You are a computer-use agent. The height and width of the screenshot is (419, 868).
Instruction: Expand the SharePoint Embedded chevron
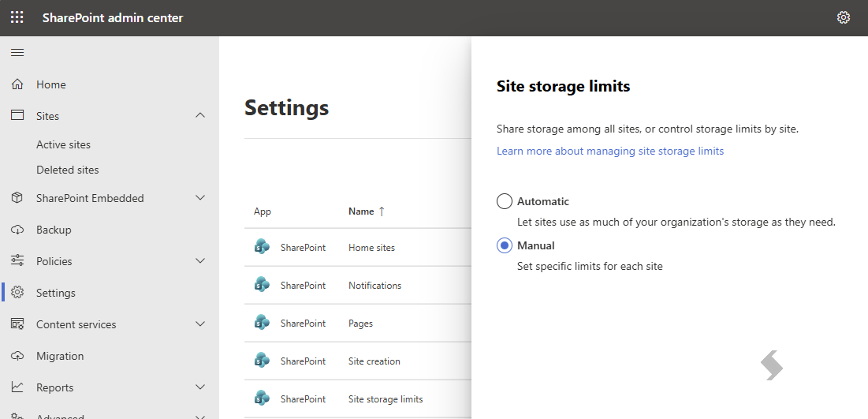coord(200,198)
